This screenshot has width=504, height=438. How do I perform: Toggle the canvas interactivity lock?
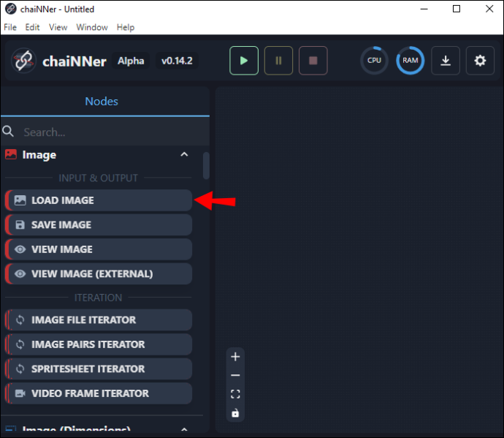tap(235, 413)
